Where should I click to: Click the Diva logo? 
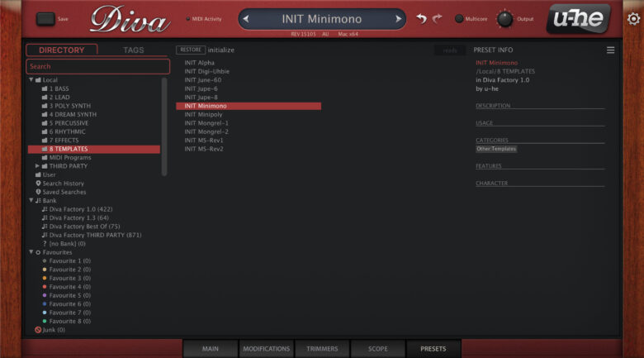[x=130, y=19]
